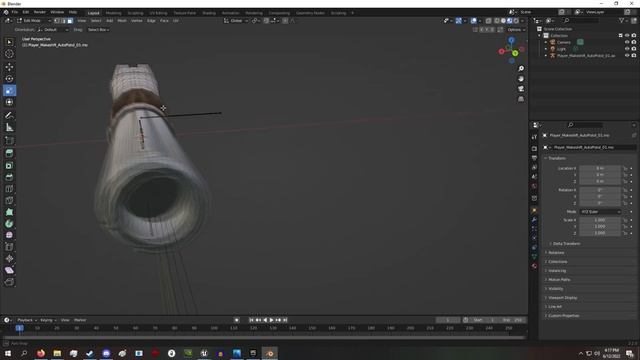Screen dimensions: 640x360
Task: Click the blue Z axis gizmo circle
Action: (x=511, y=40)
